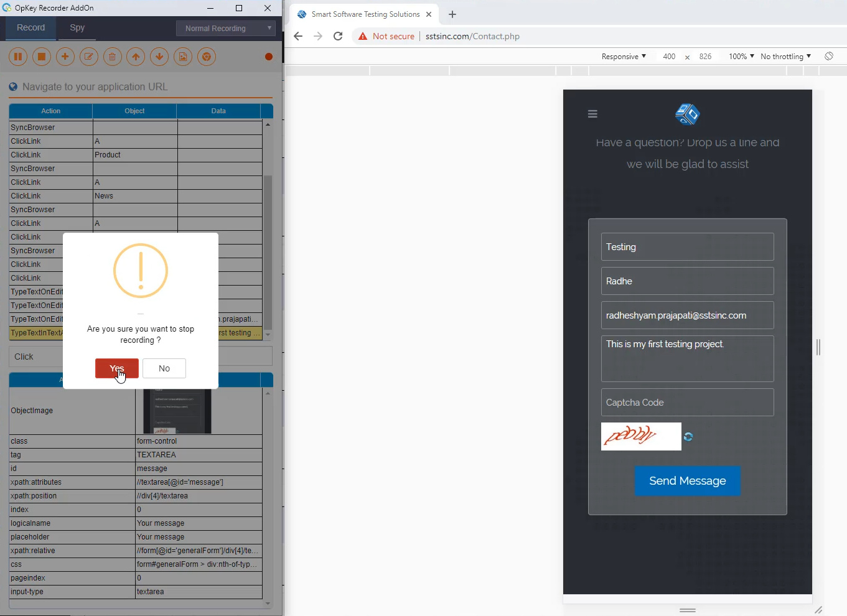
Task: Reload the page in Chrome
Action: [338, 36]
